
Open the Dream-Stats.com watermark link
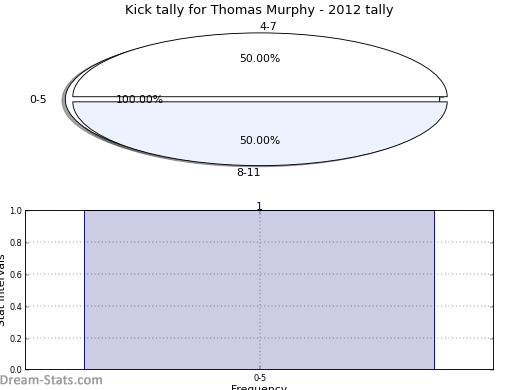(x=51, y=380)
